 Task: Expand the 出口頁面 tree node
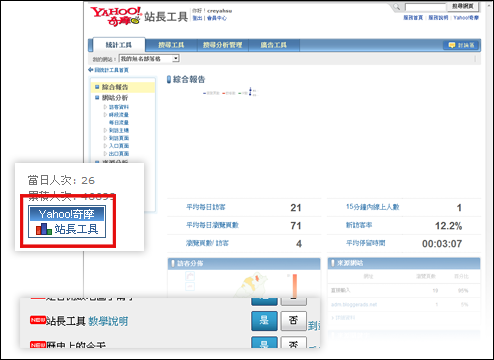[105, 154]
